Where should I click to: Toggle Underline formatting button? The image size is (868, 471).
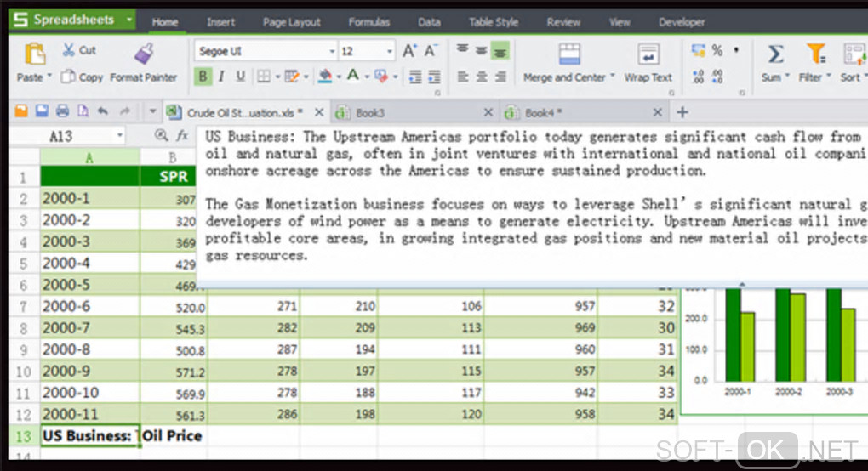[240, 77]
